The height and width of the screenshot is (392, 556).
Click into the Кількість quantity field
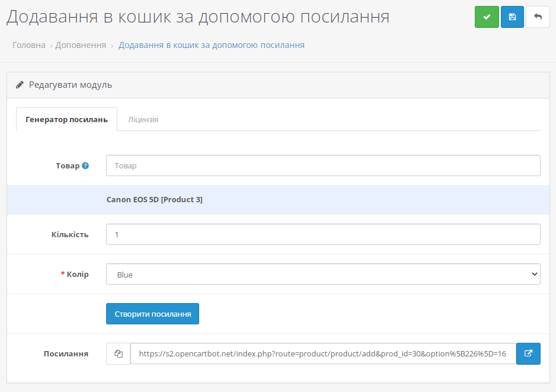click(x=323, y=234)
